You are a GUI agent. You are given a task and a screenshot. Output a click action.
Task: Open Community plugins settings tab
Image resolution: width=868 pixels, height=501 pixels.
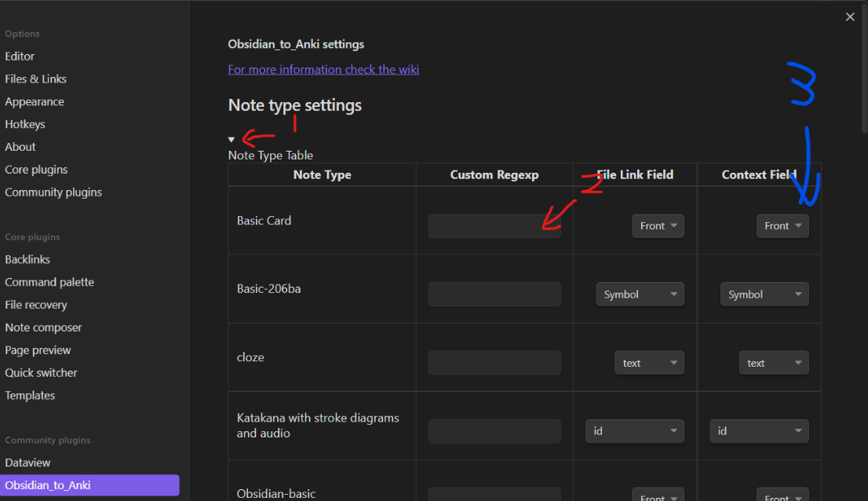[x=53, y=192]
